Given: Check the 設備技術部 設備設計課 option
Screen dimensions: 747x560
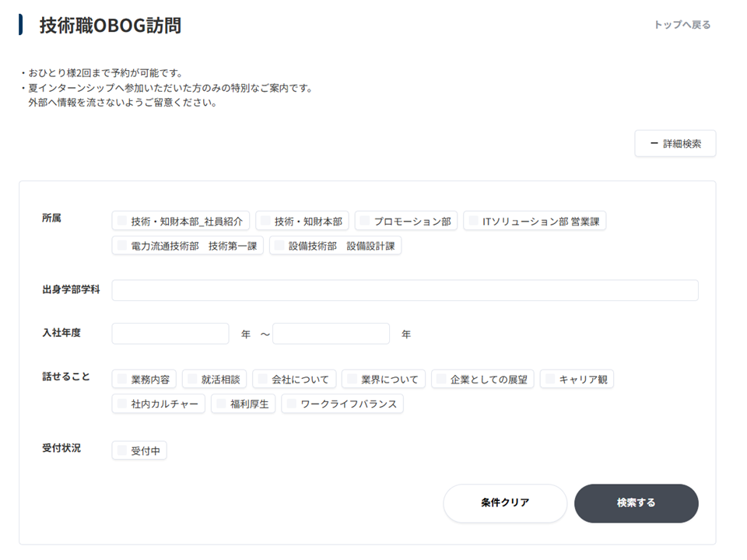Looking at the screenshot, I should tap(279, 245).
